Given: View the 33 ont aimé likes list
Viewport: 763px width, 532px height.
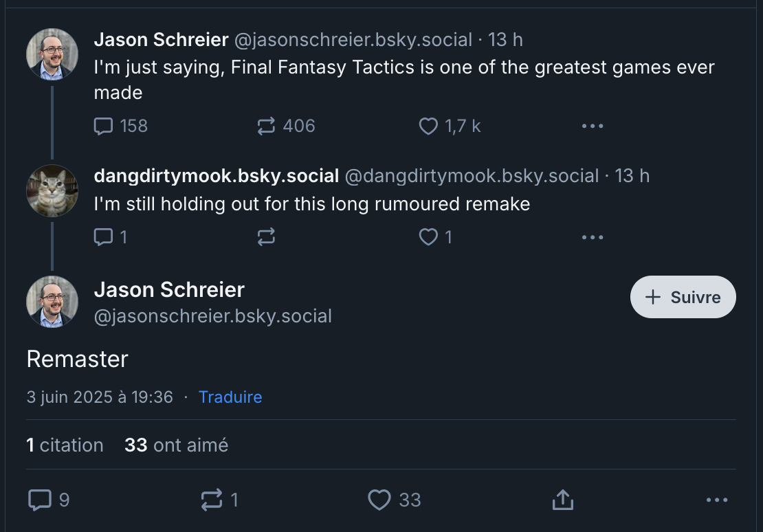Looking at the screenshot, I should coord(176,445).
